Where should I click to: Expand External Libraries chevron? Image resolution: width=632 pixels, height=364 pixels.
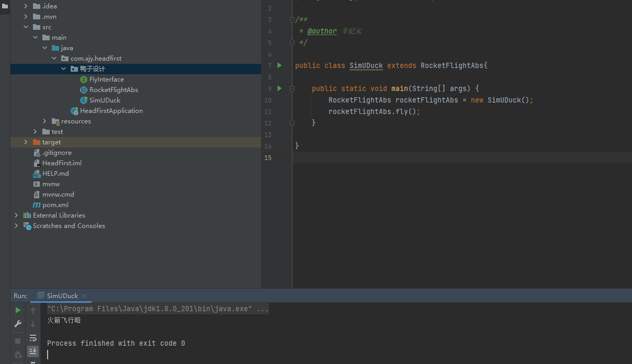tap(17, 215)
